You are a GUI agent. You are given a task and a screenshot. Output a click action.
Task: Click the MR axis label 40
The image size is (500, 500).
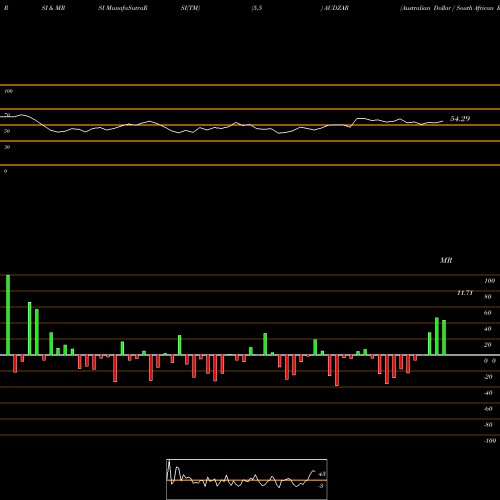pyautogui.click(x=488, y=329)
